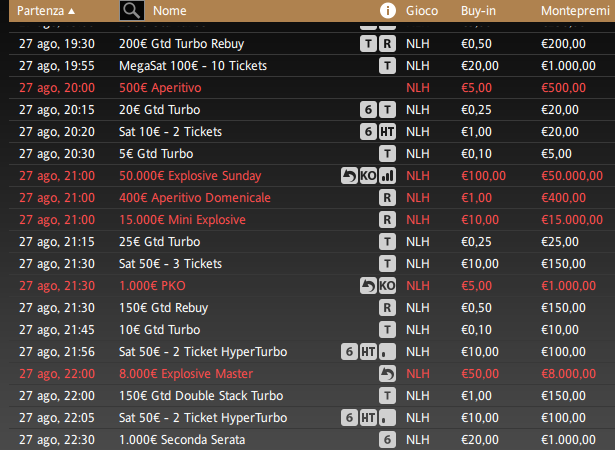Select 150€ Gtd Double Stack Turbo row
Image resolution: width=615 pixels, height=450 pixels.
pos(312,395)
